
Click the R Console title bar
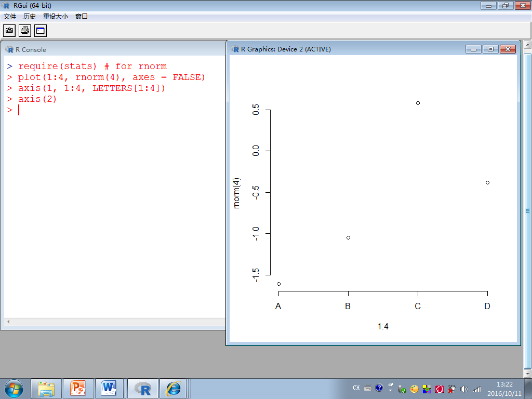coord(114,49)
